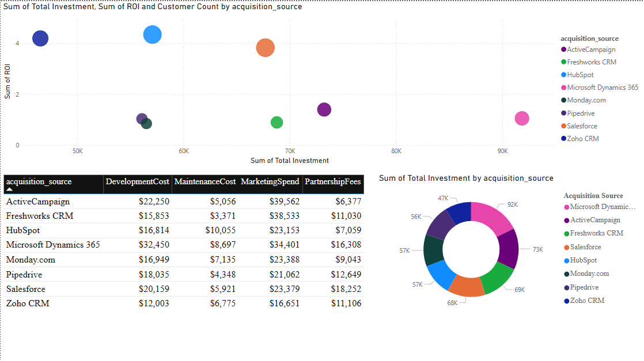Click the green 69K donut slice
644x361 pixels.
point(496,278)
